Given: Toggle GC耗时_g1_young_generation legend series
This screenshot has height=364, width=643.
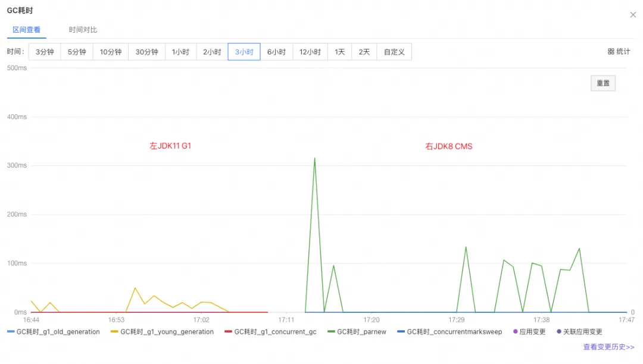Looking at the screenshot, I should tap(162, 332).
